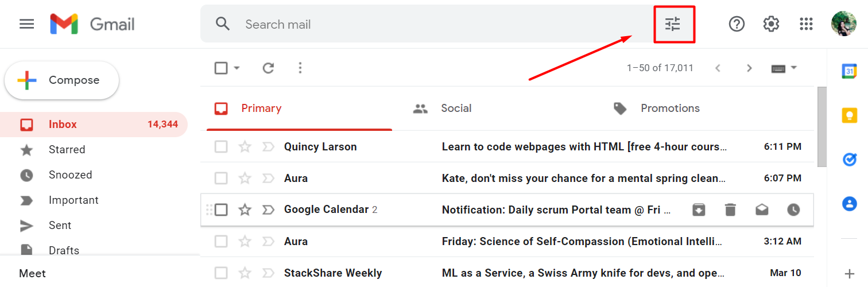Show search options filter icon
This screenshot has width=868, height=287.
point(673,24)
